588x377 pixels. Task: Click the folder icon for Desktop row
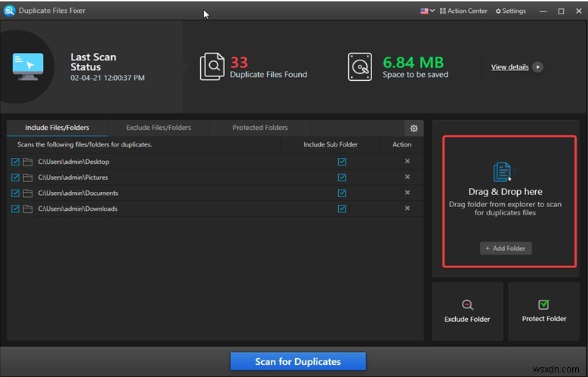(27, 162)
